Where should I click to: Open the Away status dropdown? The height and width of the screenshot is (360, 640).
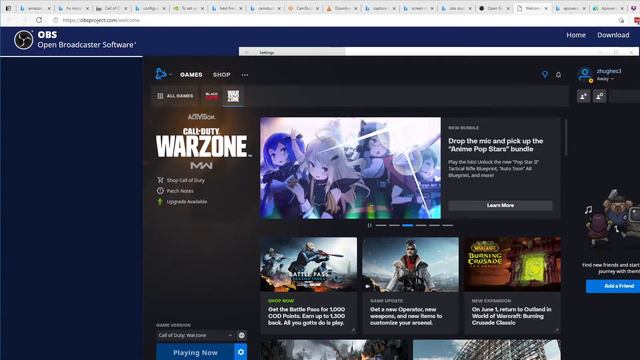605,79
